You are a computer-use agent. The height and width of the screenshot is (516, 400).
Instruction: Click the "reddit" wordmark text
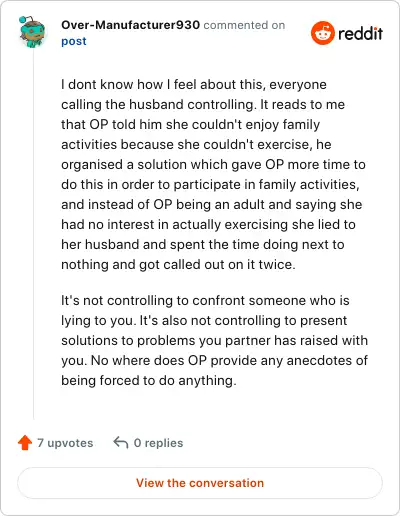click(x=361, y=33)
